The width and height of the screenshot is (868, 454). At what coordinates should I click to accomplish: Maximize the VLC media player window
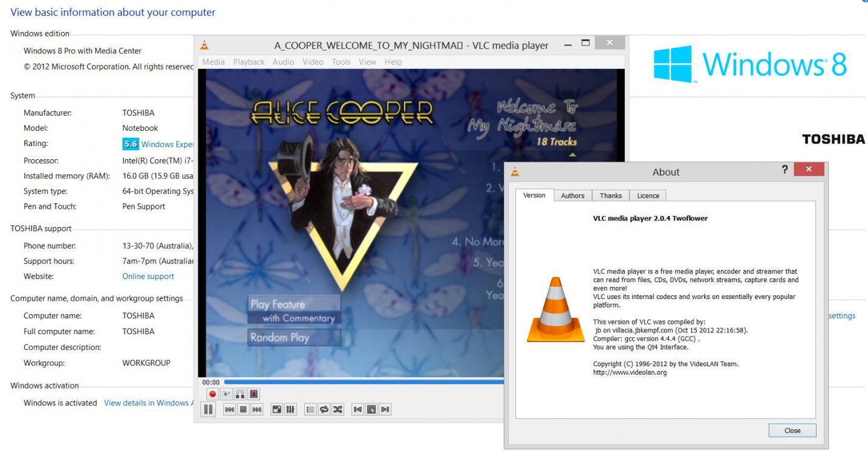[585, 43]
